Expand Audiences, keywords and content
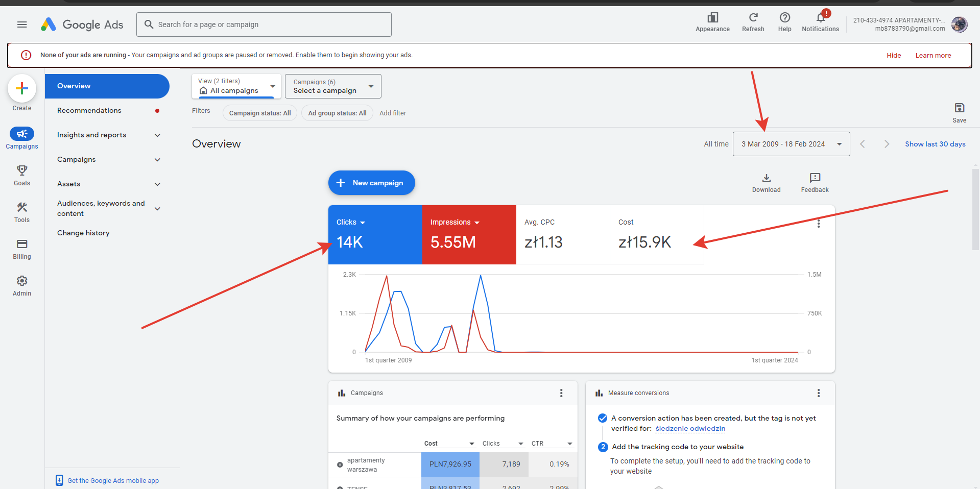Screen dimensions: 980x489 (x=108, y=208)
